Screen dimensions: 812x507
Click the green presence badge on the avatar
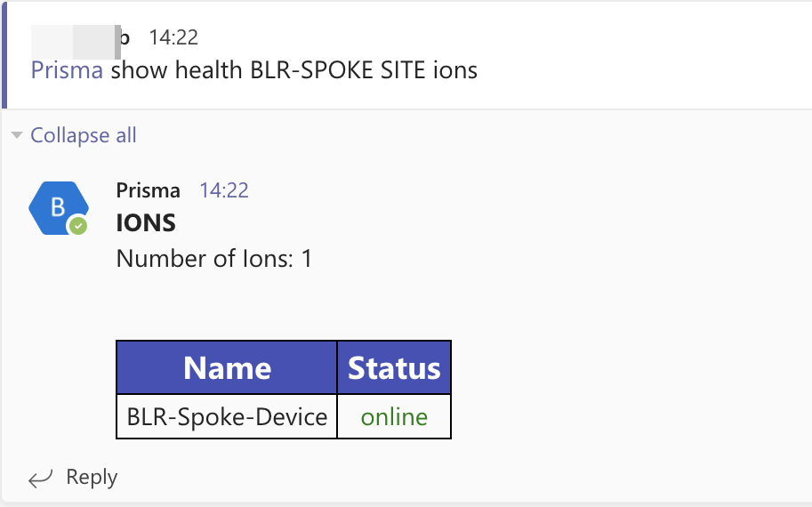click(79, 226)
